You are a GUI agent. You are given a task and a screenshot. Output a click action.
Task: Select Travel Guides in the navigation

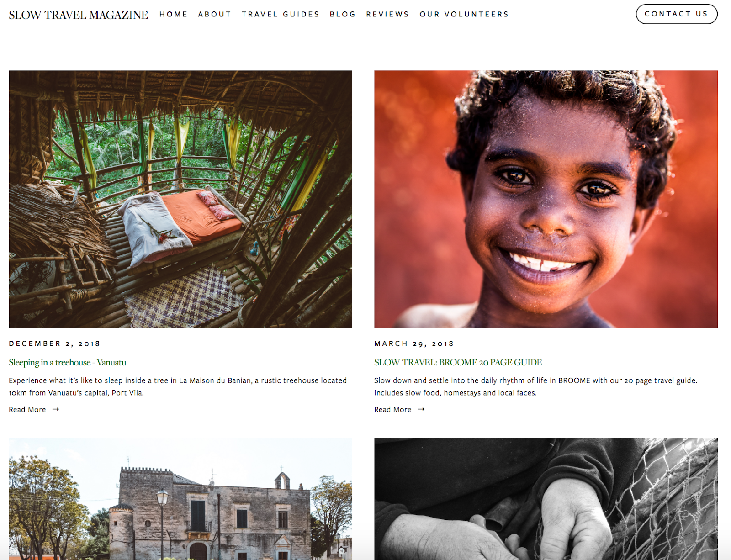tap(281, 14)
